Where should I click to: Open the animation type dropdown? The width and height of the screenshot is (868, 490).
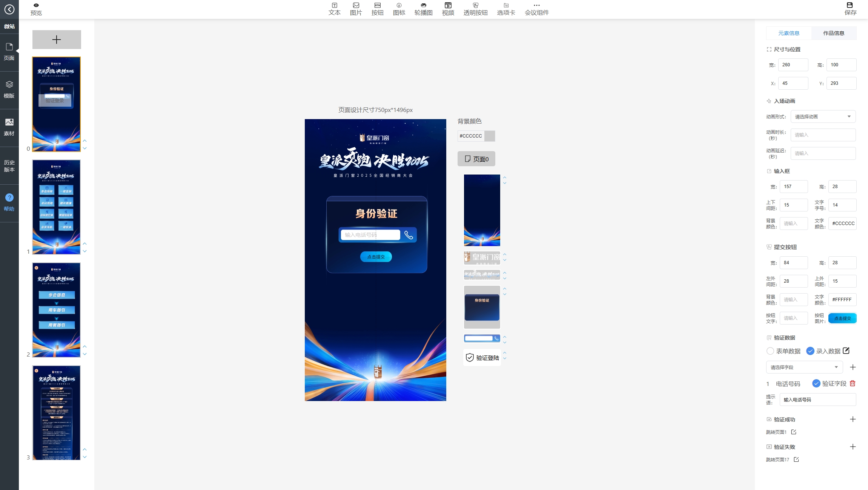(x=823, y=116)
